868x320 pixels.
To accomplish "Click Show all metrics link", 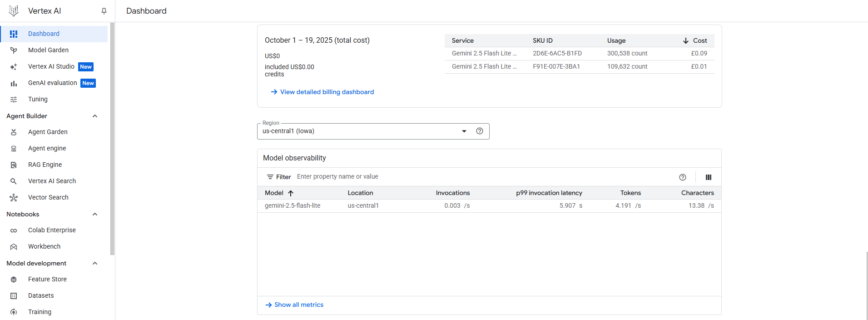I will tap(294, 305).
